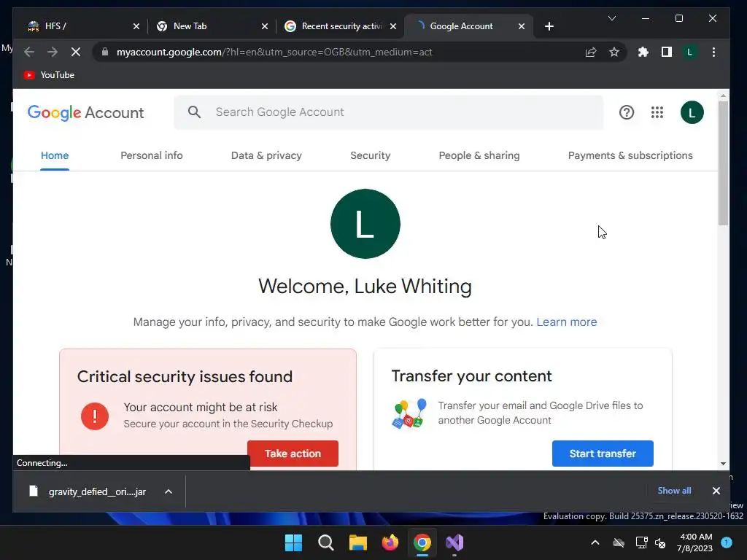Click the padlock site info icon
The height and width of the screenshot is (560, 747).
[x=105, y=52]
